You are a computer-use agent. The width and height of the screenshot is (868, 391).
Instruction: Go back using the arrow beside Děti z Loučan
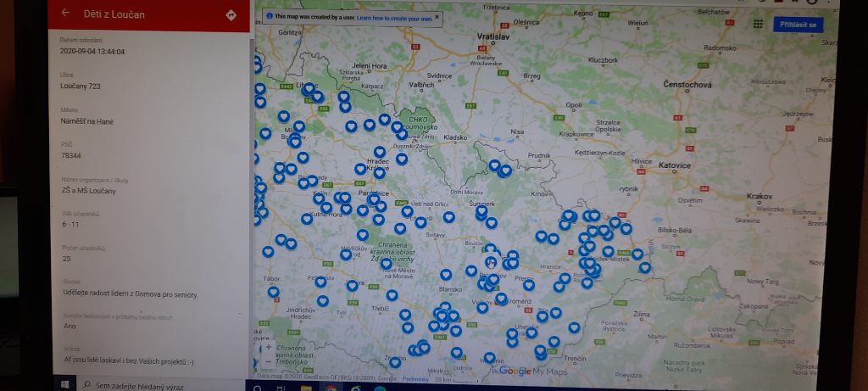pyautogui.click(x=65, y=13)
